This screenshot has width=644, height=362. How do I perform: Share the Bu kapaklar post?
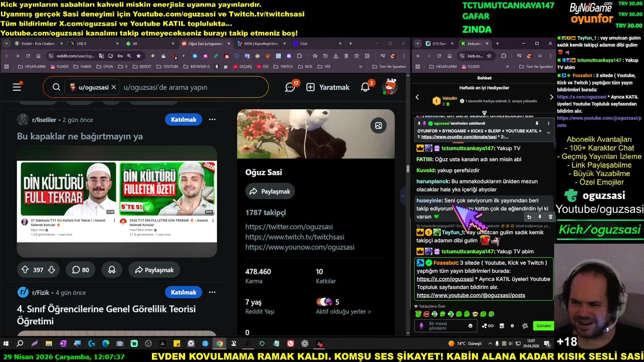pyautogui.click(x=154, y=270)
